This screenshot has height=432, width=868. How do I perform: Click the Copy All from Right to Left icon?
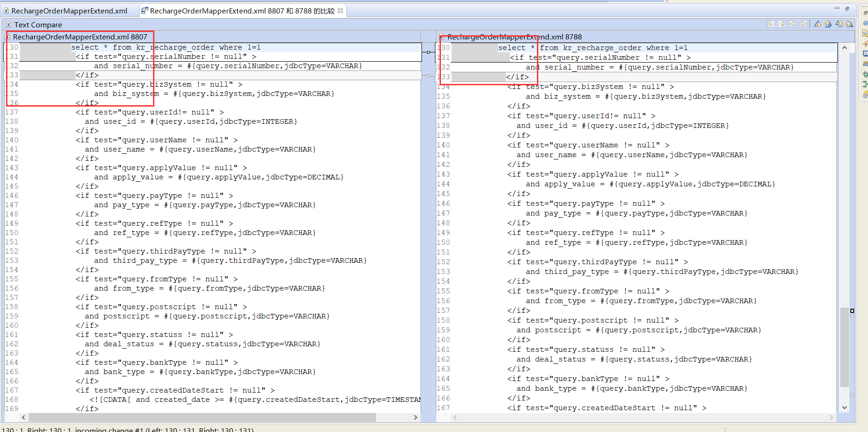pos(782,24)
